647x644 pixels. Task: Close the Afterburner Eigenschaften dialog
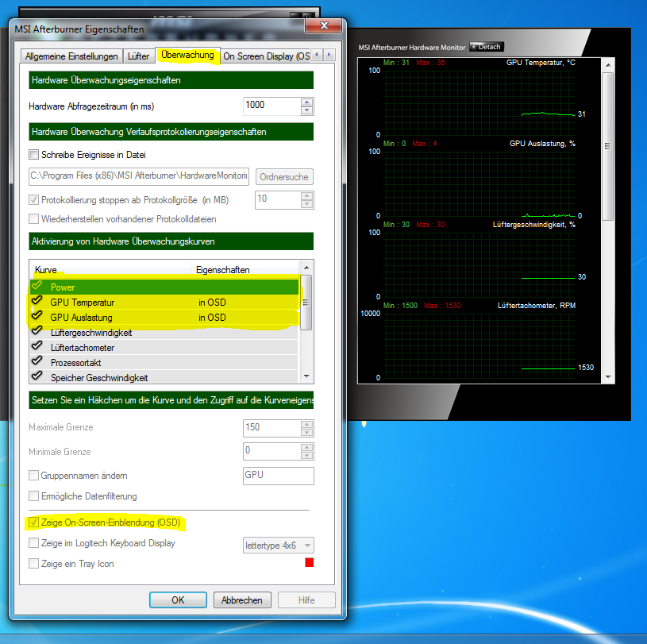click(x=324, y=25)
